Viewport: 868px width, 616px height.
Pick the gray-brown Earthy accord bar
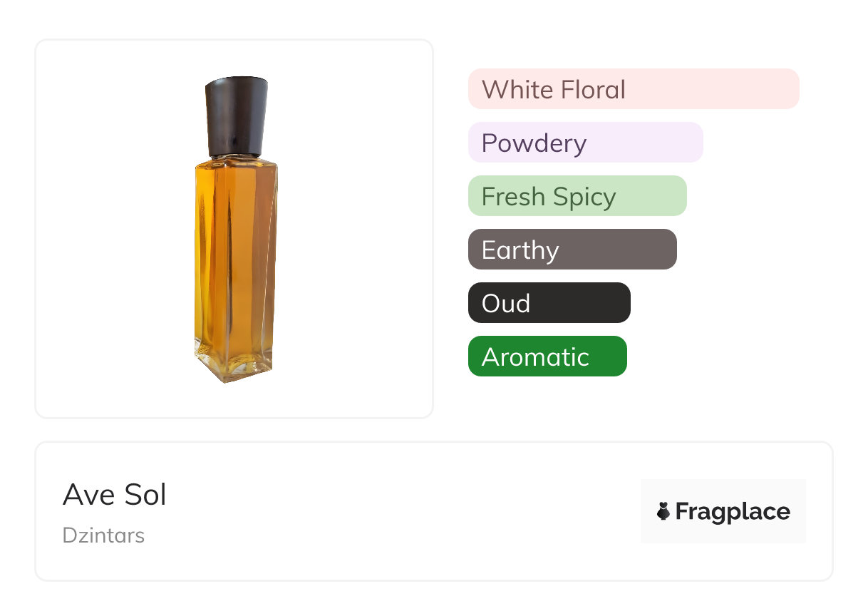tap(620, 250)
